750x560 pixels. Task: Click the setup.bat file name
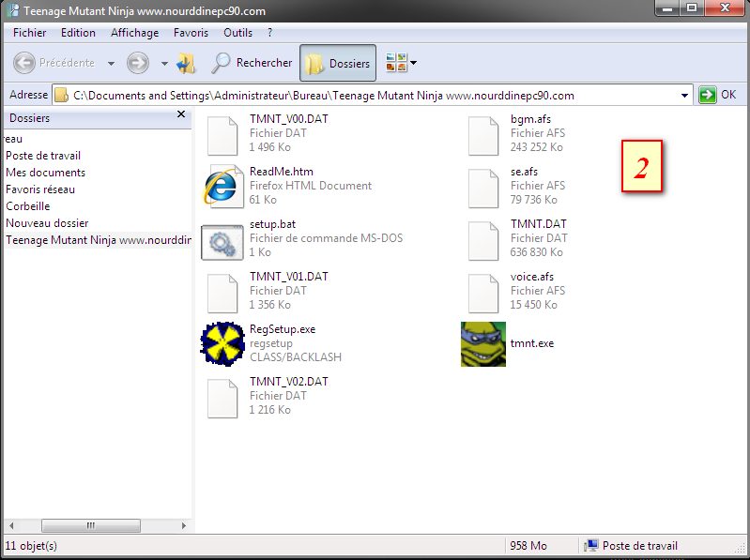click(x=272, y=224)
